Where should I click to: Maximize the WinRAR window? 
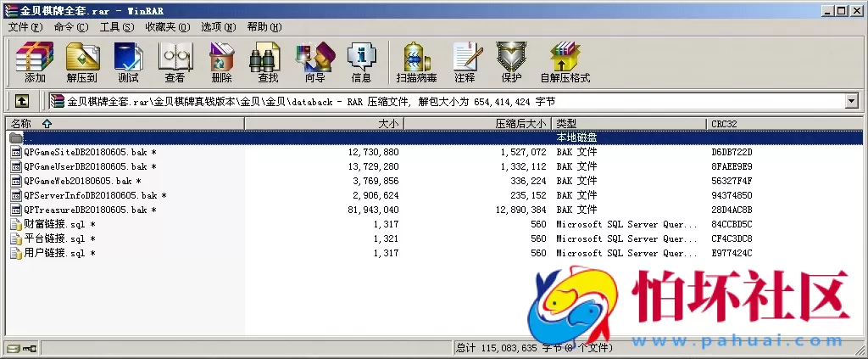click(x=841, y=10)
